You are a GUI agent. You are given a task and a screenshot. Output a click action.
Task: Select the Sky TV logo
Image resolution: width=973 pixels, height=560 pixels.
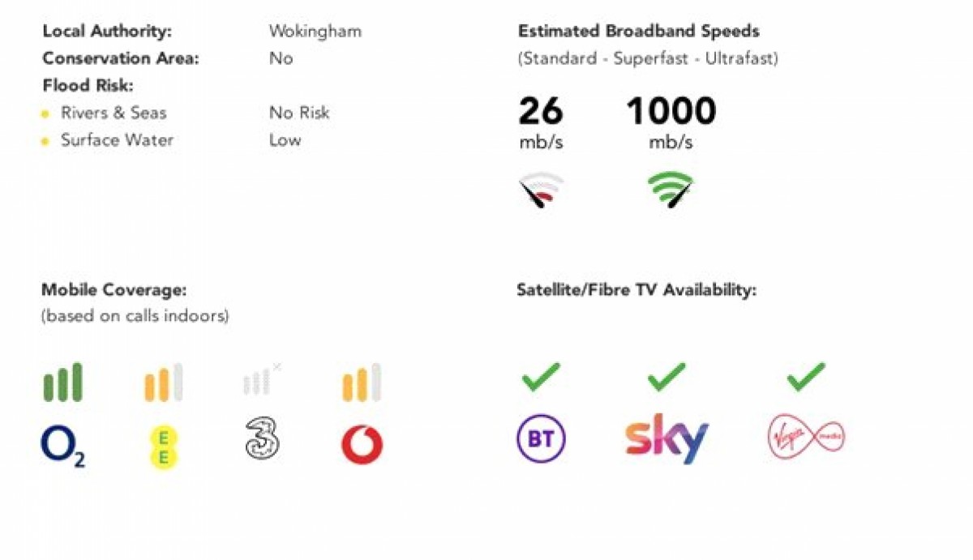667,438
